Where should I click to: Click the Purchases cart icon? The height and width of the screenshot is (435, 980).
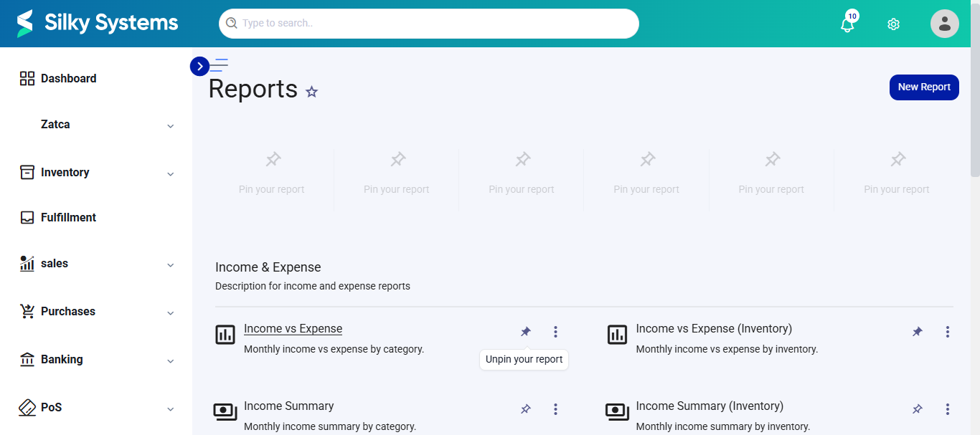(x=27, y=311)
